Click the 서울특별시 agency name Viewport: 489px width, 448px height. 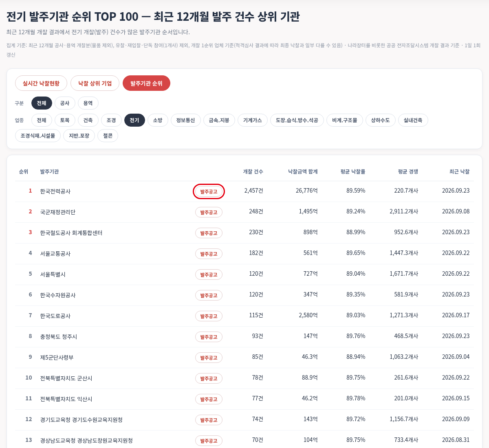coord(53,274)
